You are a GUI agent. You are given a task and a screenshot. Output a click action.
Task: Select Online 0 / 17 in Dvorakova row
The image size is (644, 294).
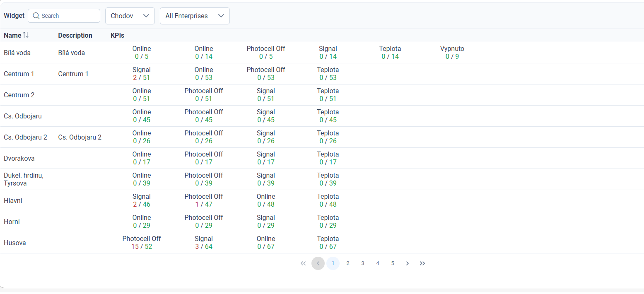point(142,158)
